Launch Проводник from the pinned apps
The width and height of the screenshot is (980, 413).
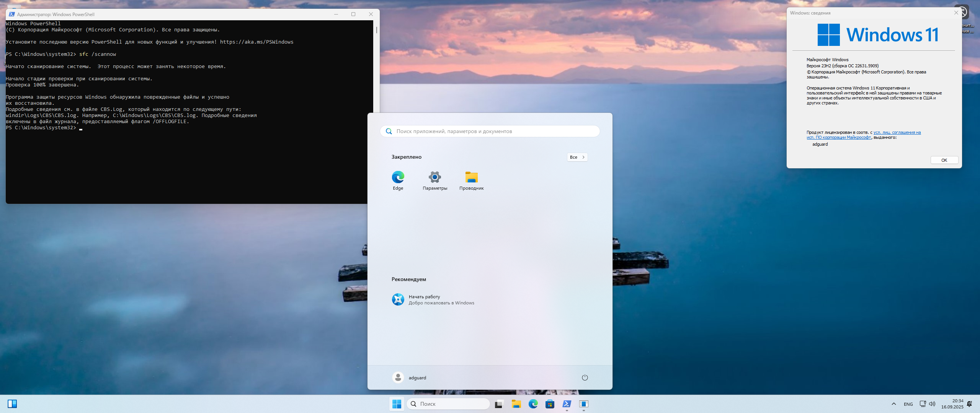coord(471,180)
